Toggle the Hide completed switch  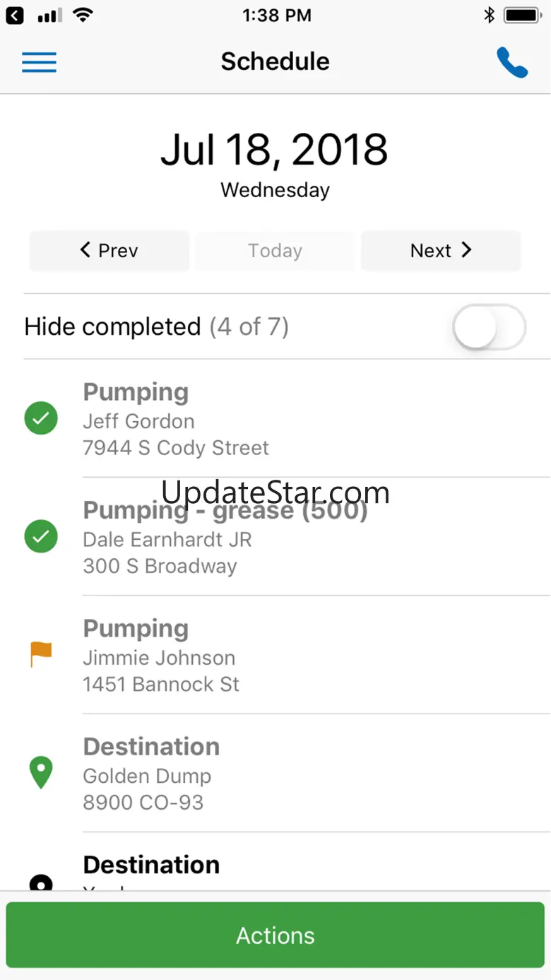[489, 327]
